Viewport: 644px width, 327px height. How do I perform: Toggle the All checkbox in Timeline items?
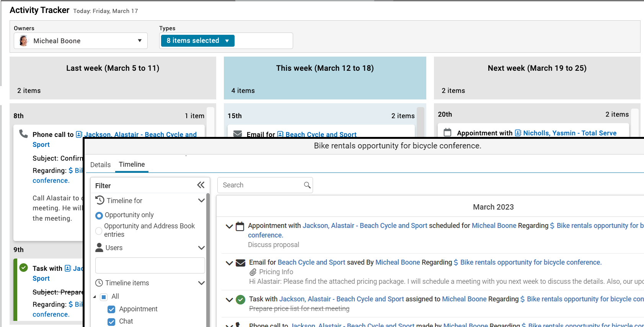click(x=104, y=297)
